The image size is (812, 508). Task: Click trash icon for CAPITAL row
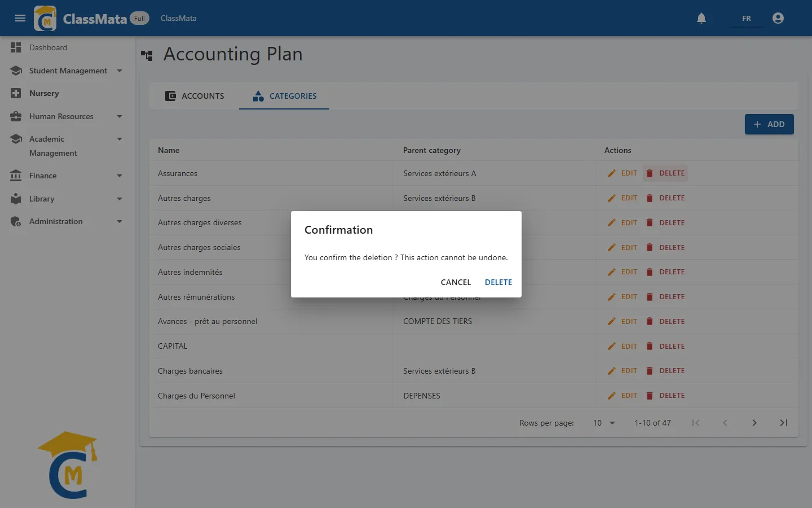pos(650,346)
